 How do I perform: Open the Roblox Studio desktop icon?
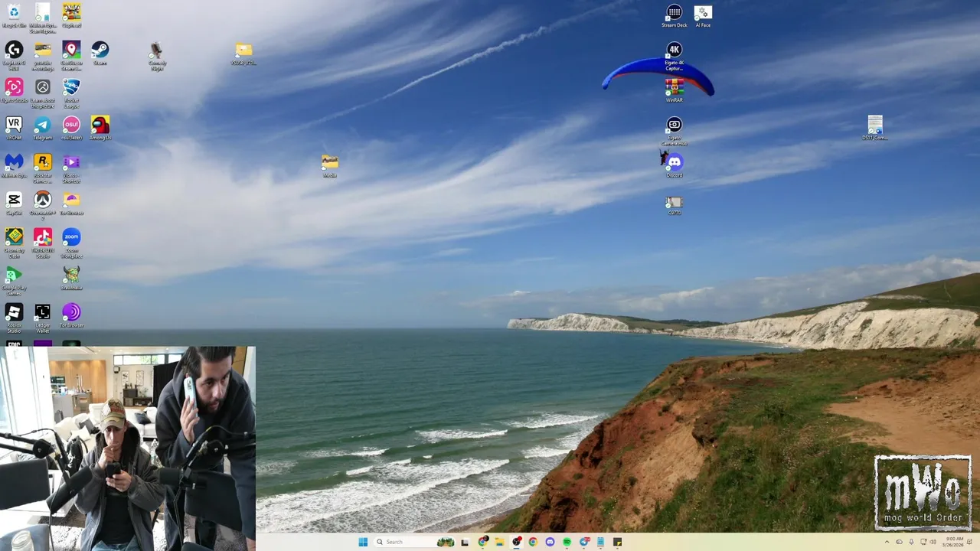point(14,318)
